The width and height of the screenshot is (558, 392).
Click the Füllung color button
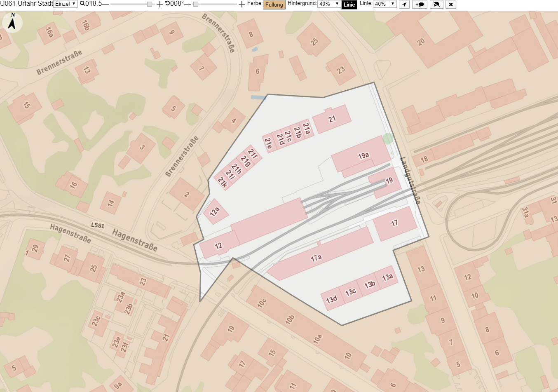[274, 5]
